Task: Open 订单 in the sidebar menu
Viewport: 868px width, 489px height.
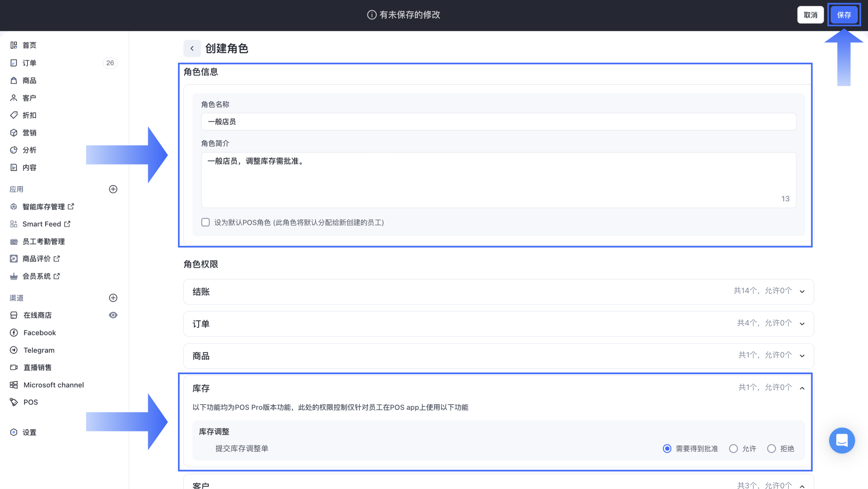Action: click(x=29, y=63)
